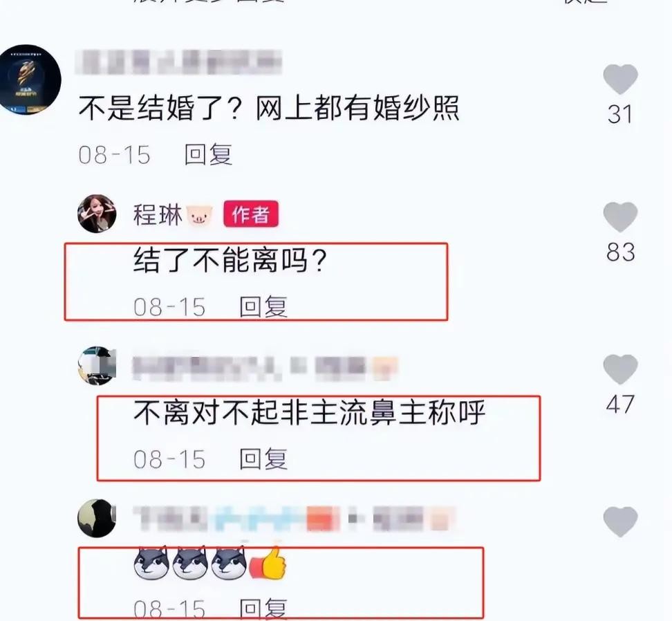Select comment text 不是结婚了？网上都有婚纱照
The height and width of the screenshot is (621, 672).
[269, 108]
